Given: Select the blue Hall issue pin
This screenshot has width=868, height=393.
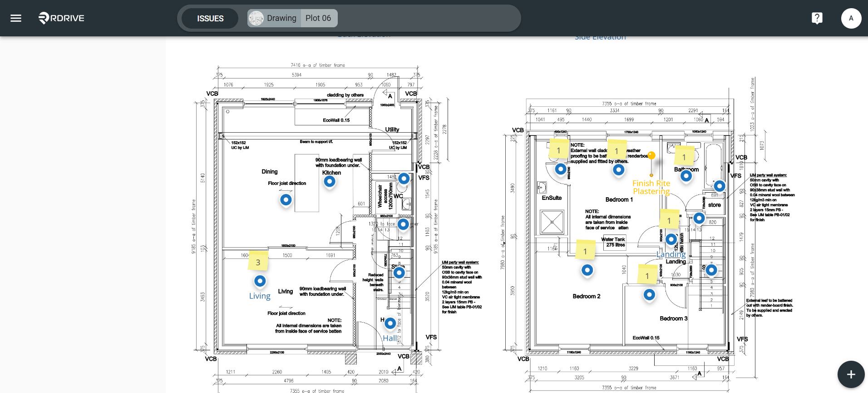Looking at the screenshot, I should (x=390, y=323).
